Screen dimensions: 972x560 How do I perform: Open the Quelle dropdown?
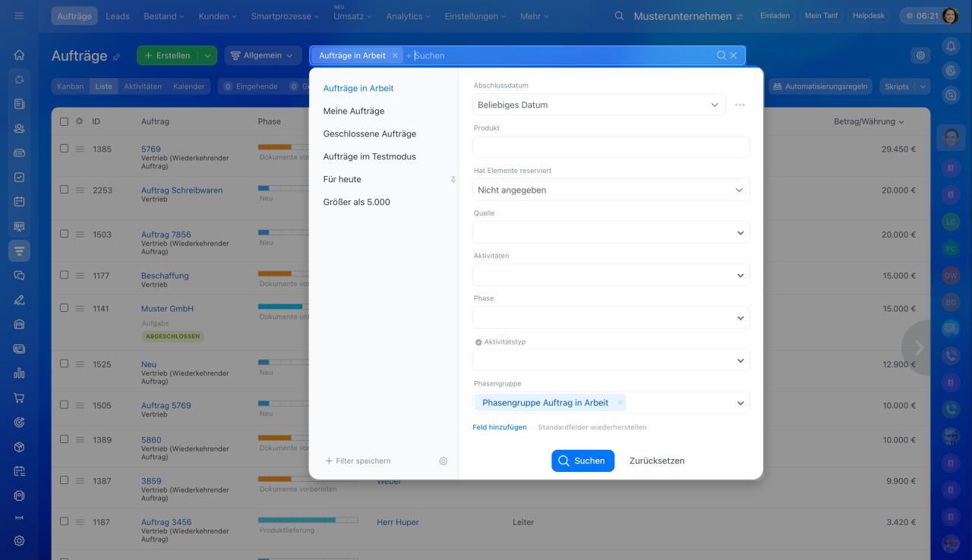[611, 232]
